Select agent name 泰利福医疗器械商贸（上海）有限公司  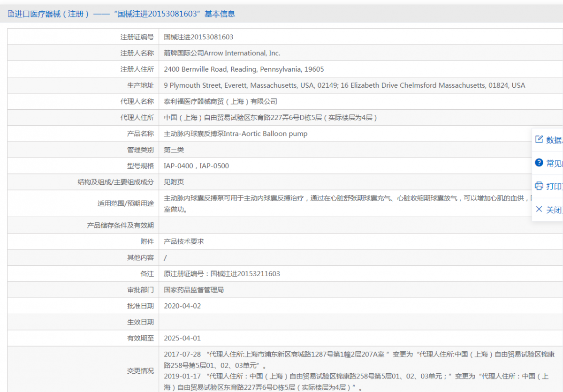[x=221, y=101]
